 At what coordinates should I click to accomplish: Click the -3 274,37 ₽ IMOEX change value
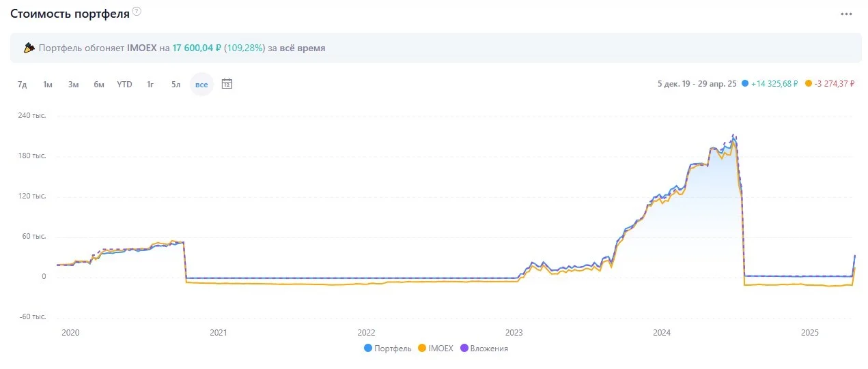835,84
